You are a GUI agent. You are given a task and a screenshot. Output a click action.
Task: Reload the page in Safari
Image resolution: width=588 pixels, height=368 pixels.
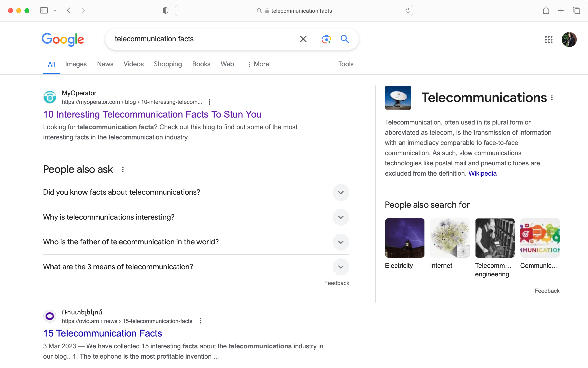[x=408, y=11]
